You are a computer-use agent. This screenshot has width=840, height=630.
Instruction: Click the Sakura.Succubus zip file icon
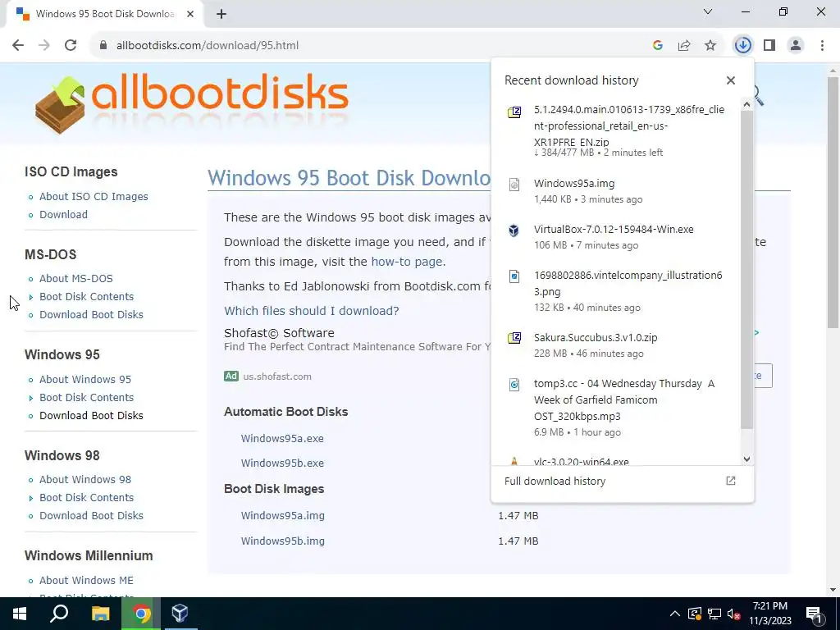pyautogui.click(x=514, y=338)
